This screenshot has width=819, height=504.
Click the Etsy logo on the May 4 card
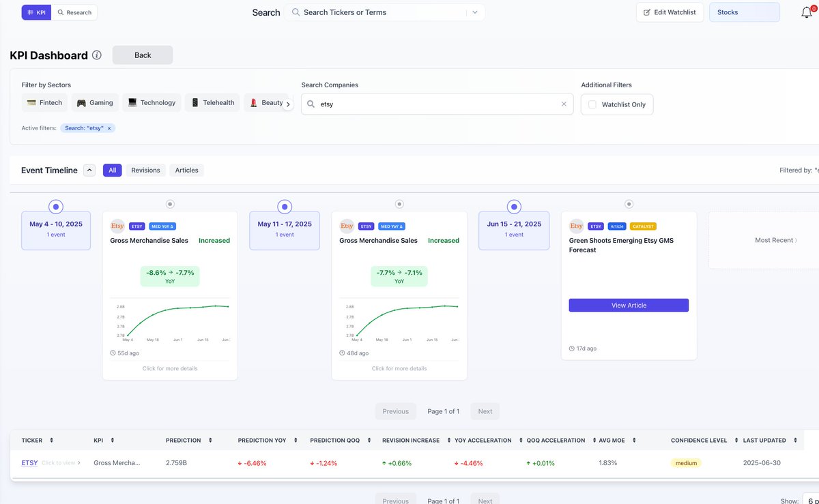tap(117, 226)
